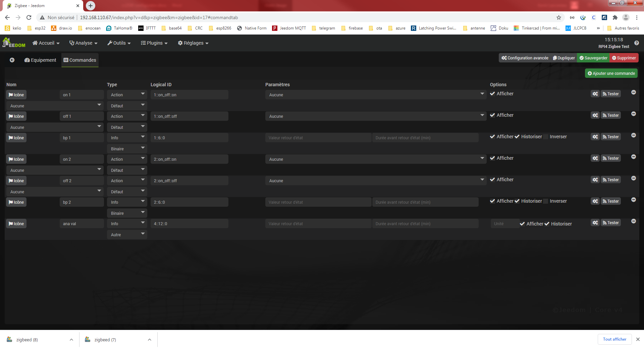Viewport: 644px width, 349px height.
Task: Choose icon with Icône button for ana val
Action: [x=16, y=223]
